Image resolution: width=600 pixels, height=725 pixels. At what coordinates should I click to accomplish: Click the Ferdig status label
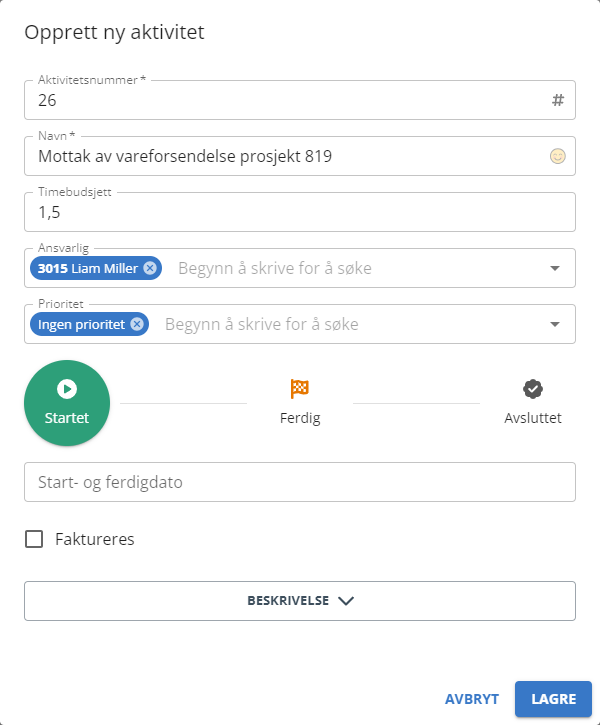300,418
